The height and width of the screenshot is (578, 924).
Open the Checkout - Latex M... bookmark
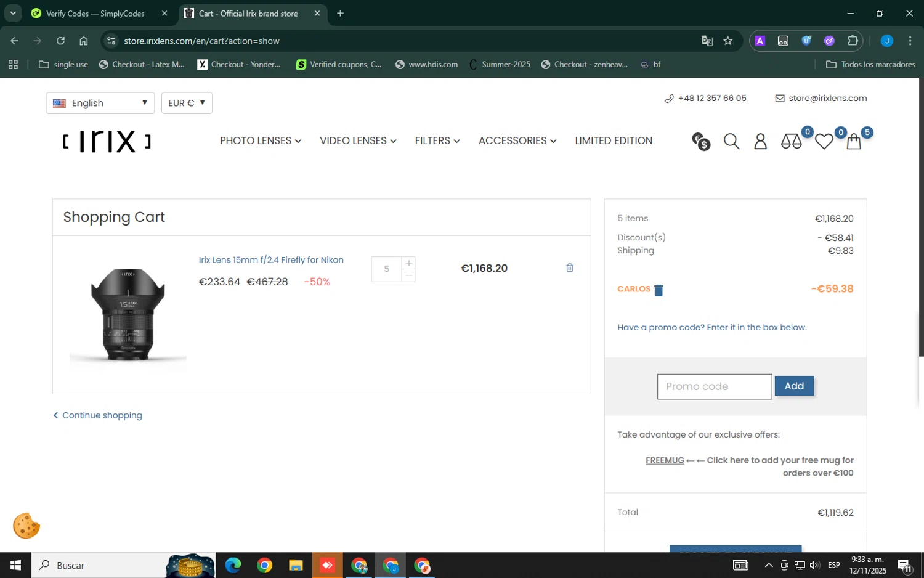coord(142,64)
